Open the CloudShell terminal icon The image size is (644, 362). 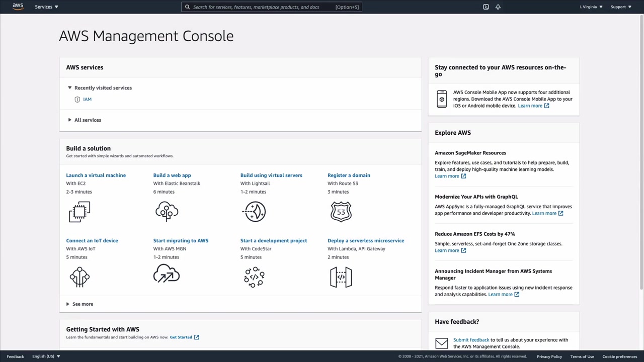486,7
